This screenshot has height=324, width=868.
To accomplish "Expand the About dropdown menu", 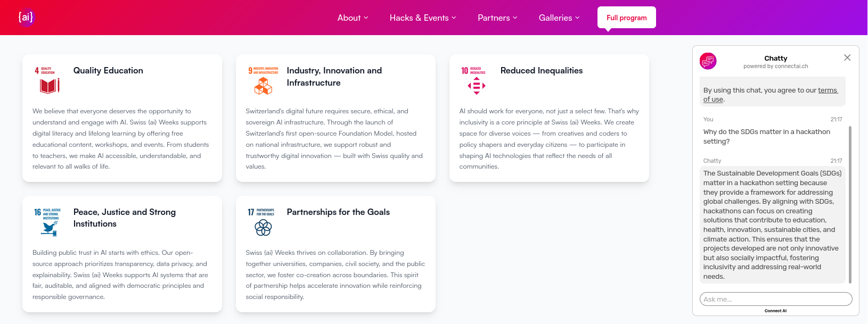I will point(353,18).
